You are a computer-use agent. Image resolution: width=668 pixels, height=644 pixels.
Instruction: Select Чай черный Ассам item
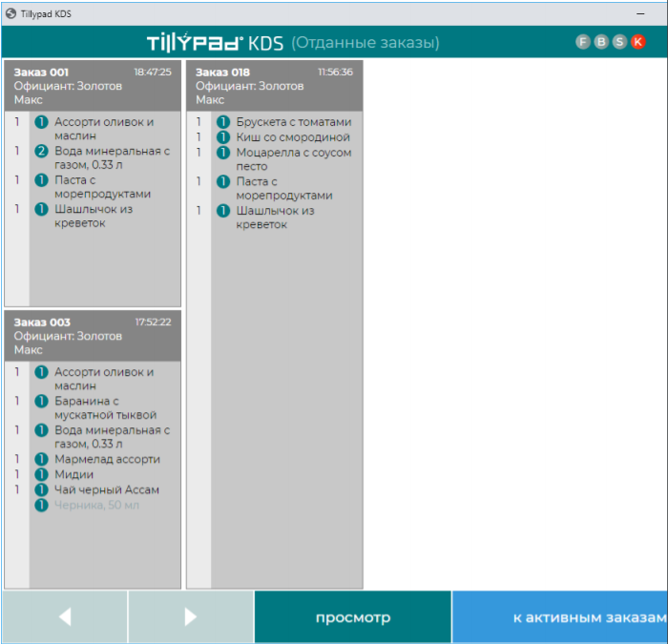pyautogui.click(x=107, y=489)
